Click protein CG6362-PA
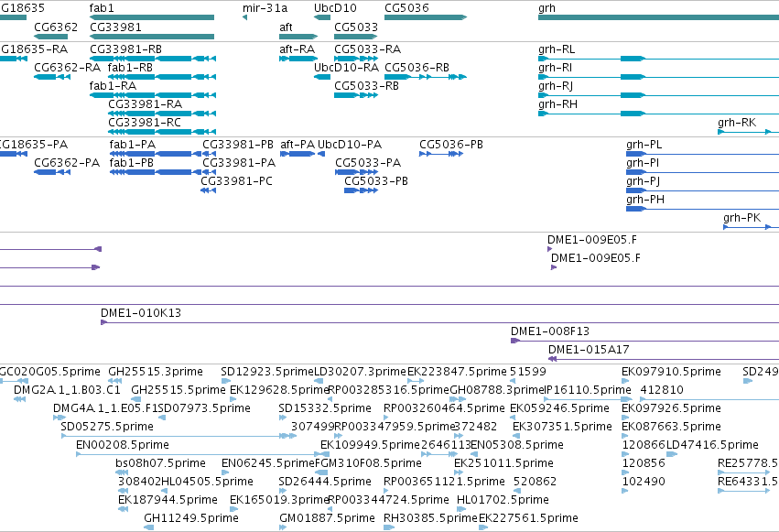This screenshot has height=532, width=779. (x=51, y=172)
